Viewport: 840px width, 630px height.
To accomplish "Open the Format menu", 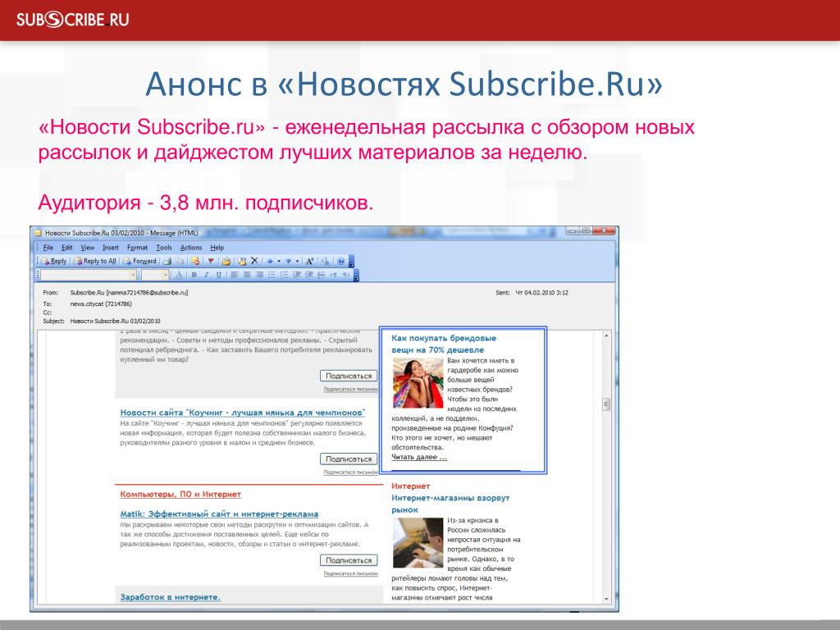I will click(137, 248).
